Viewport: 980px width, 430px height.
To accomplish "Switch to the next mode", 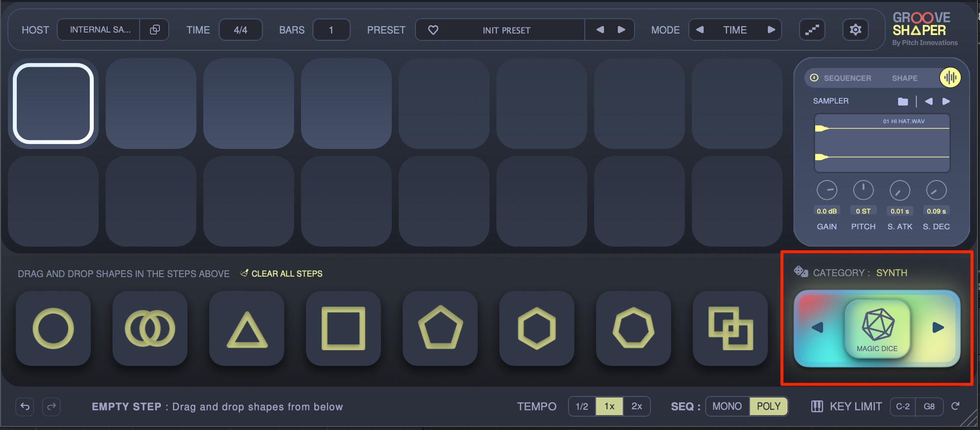I will point(771,30).
